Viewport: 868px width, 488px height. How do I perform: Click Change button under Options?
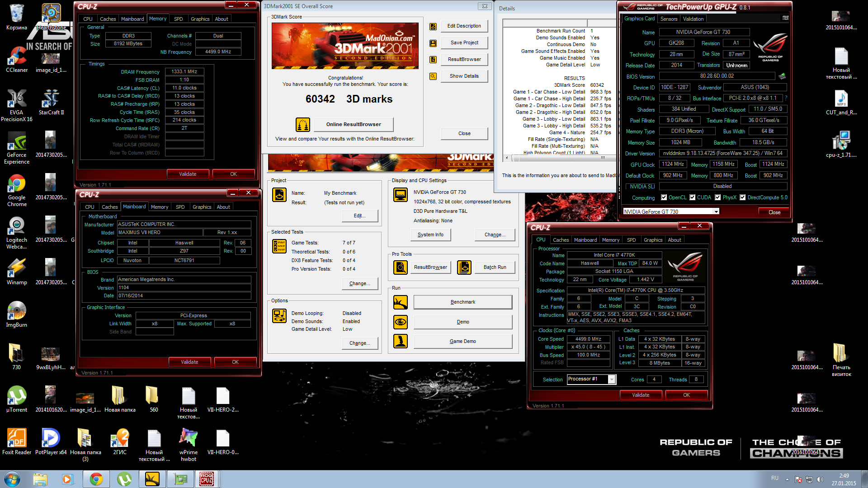[x=360, y=343]
